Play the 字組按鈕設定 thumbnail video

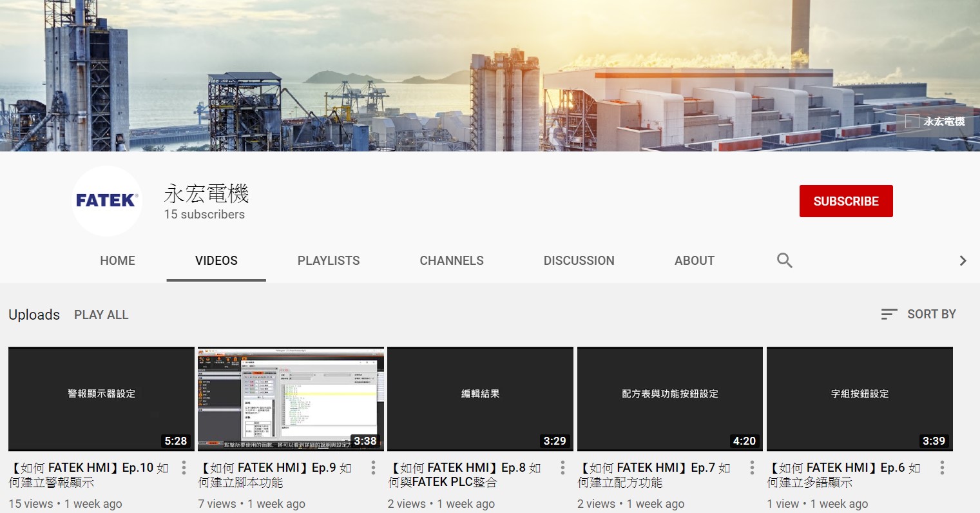pyautogui.click(x=860, y=399)
